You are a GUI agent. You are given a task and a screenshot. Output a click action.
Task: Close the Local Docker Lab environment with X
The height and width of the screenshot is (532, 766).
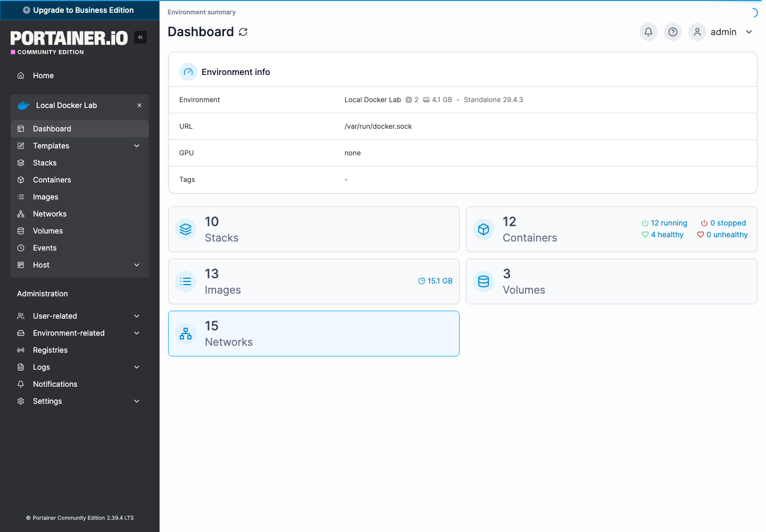[139, 105]
